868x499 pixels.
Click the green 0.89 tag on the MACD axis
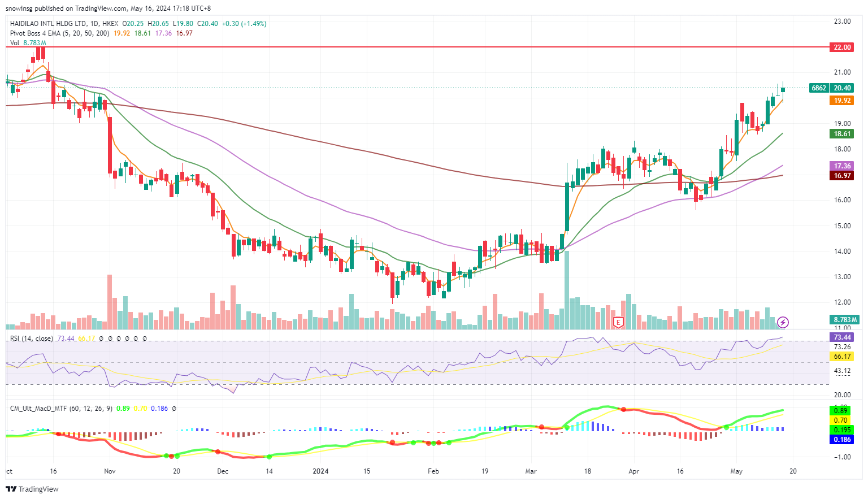point(840,410)
